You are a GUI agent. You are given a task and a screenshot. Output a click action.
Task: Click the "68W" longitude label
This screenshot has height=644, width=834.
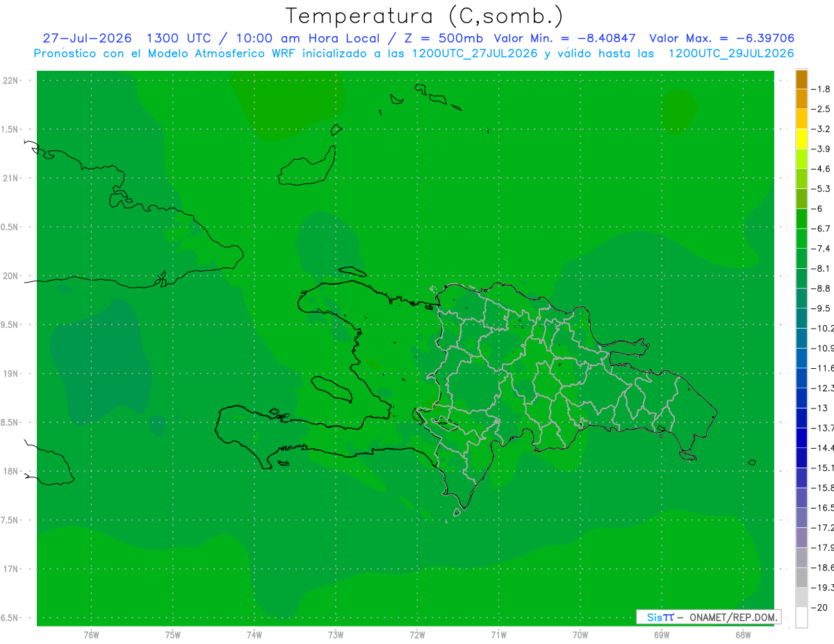743,635
